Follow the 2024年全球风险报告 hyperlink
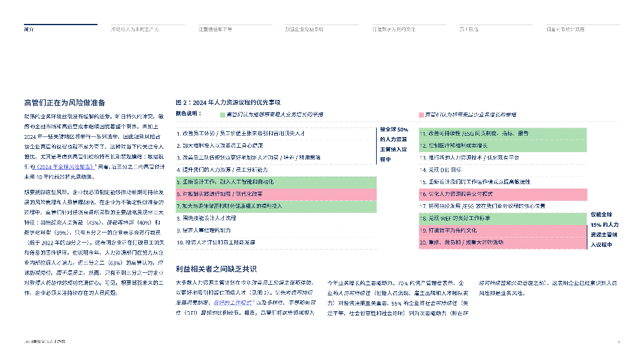This screenshot has height=362, width=644. pos(65,167)
